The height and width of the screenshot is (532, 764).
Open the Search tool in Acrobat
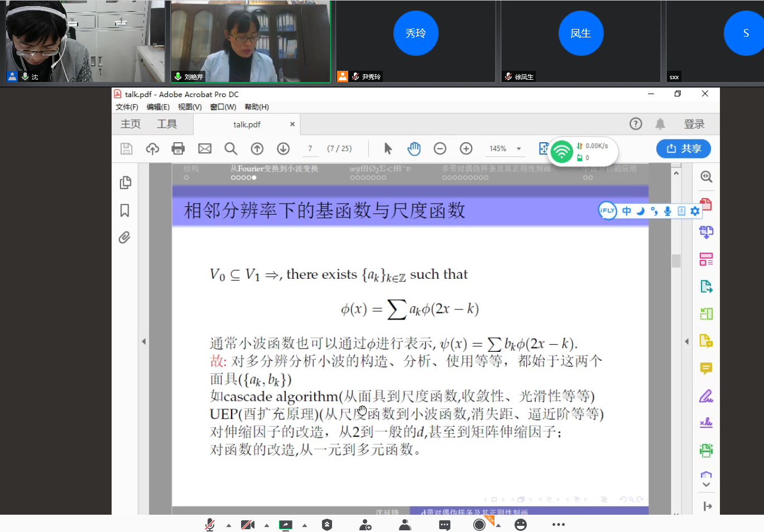coord(230,148)
